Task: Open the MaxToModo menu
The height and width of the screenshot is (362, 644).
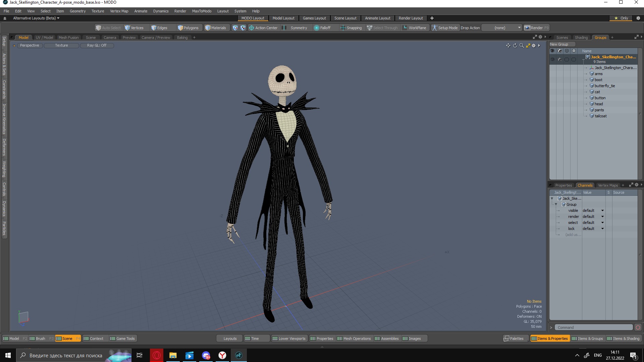Action: tap(202, 11)
